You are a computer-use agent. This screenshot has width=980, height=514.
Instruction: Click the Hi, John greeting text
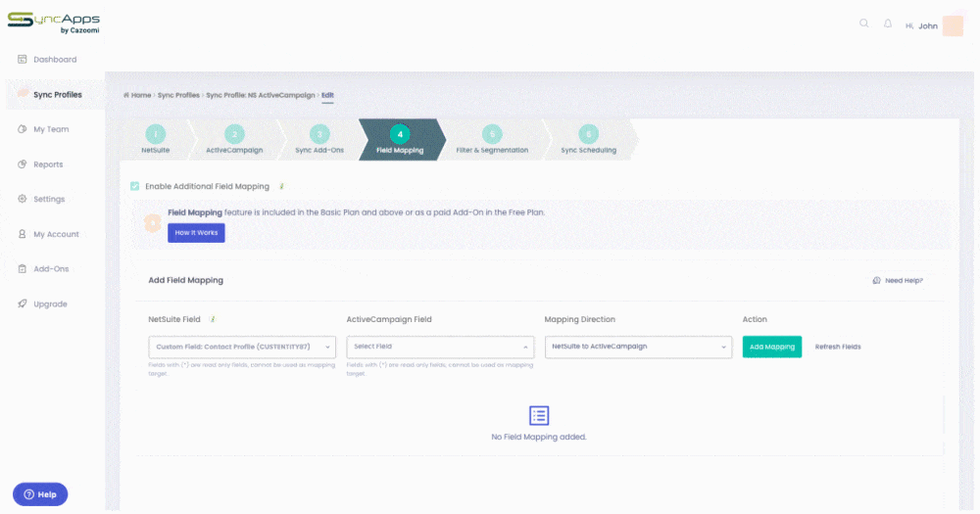[x=921, y=25]
